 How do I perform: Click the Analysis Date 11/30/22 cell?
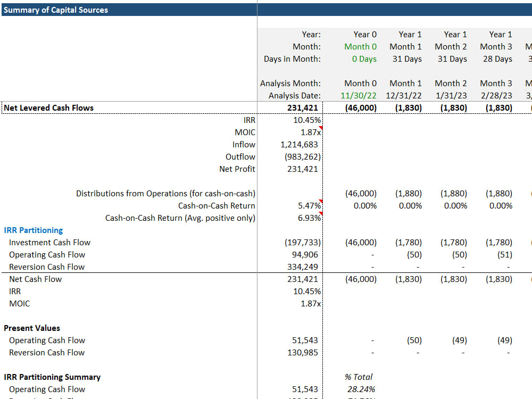click(358, 96)
